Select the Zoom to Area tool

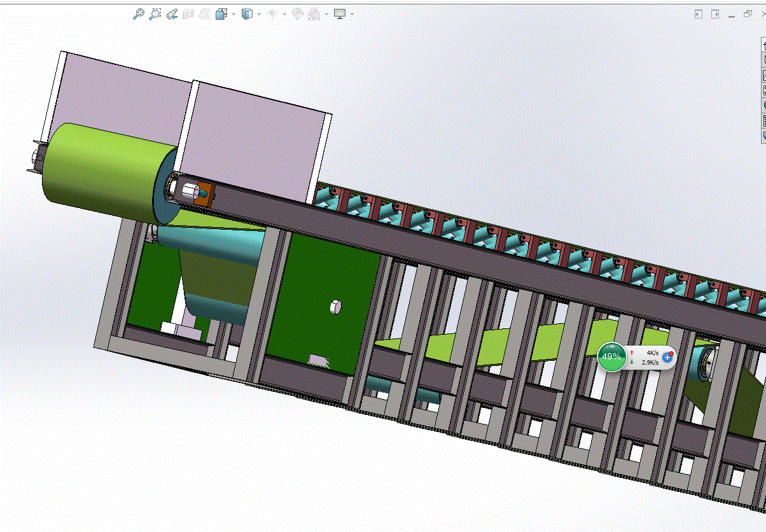155,14
